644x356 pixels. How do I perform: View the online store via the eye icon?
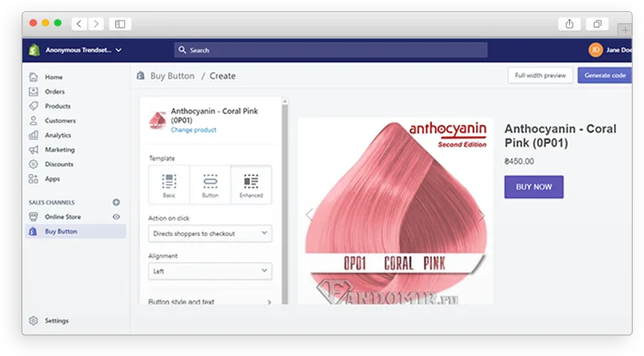pos(116,216)
